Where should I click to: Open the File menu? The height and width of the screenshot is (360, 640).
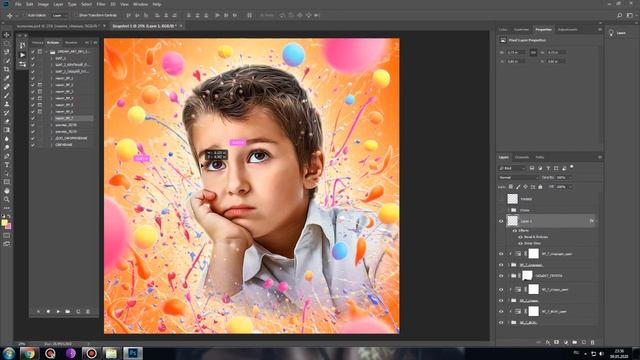[18, 4]
